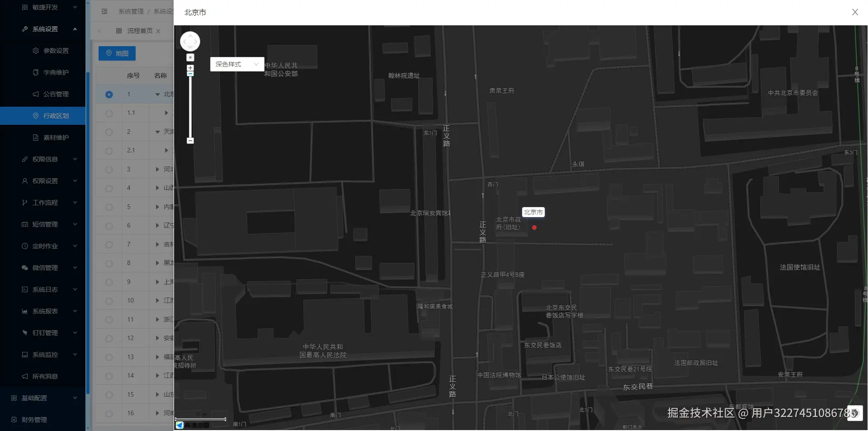Collapse row 2 tree arrow
Viewport: 868px width, 431px height.
point(157,132)
